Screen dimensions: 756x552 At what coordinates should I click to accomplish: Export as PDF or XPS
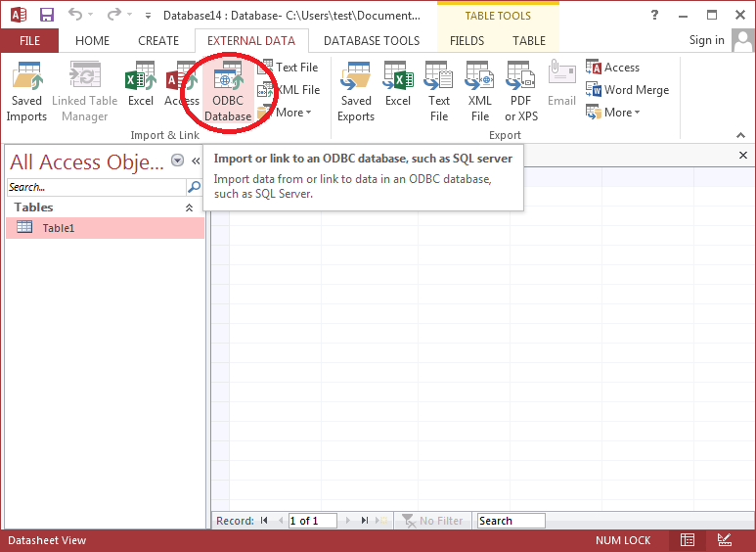point(521,92)
